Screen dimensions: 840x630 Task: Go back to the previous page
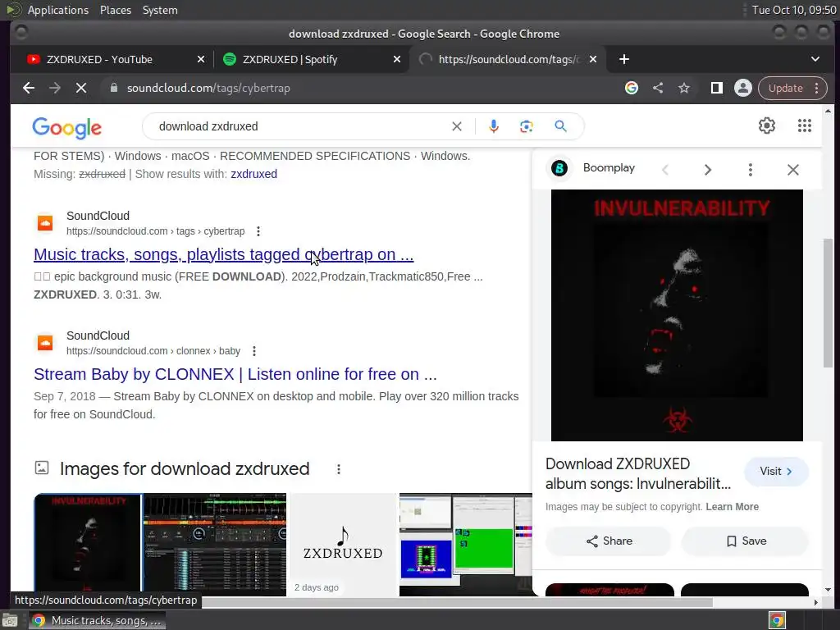[29, 88]
